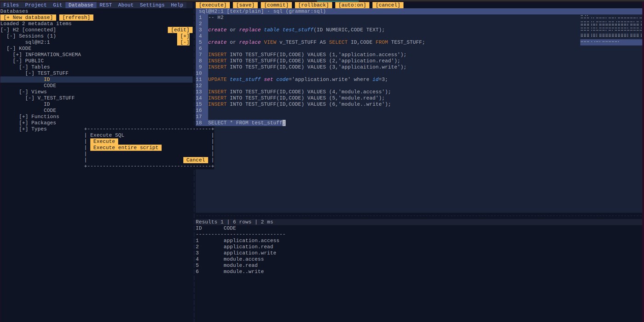Place cursor on the UPDATE test_stuff line
Screen dimensions: 644x322
[x=298, y=80]
